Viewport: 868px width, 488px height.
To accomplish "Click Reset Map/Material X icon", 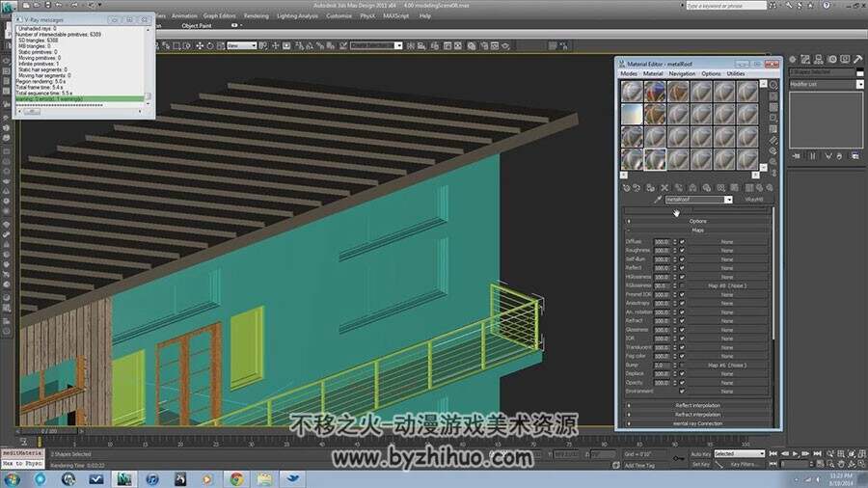I will (665, 188).
